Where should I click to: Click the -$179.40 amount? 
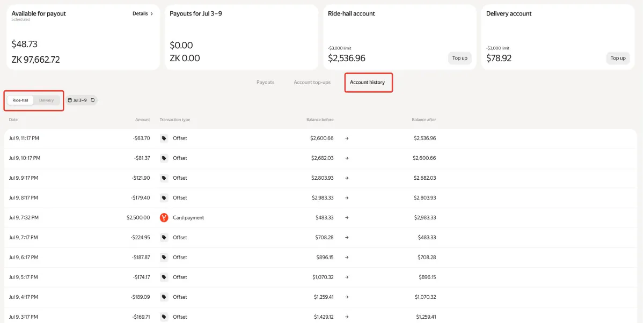point(141,198)
